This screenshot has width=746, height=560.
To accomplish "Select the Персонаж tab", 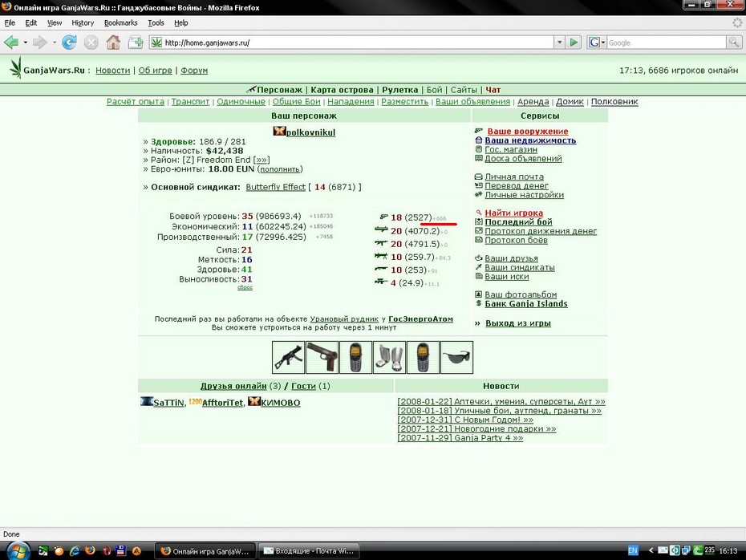I will (x=279, y=90).
